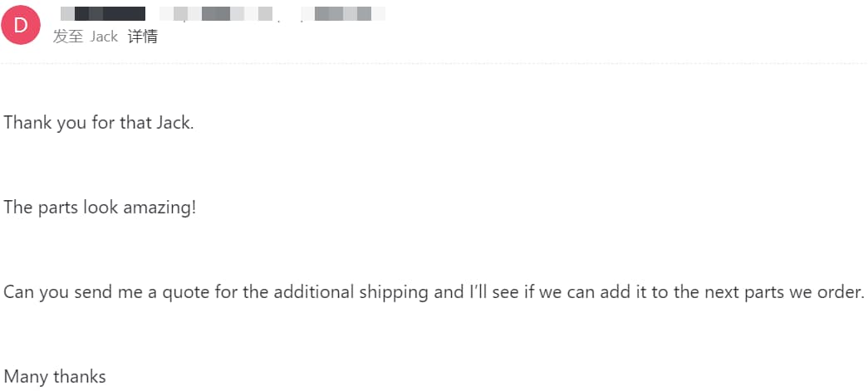Click the word "quote" in the message
868x391 pixels.
click(183, 292)
